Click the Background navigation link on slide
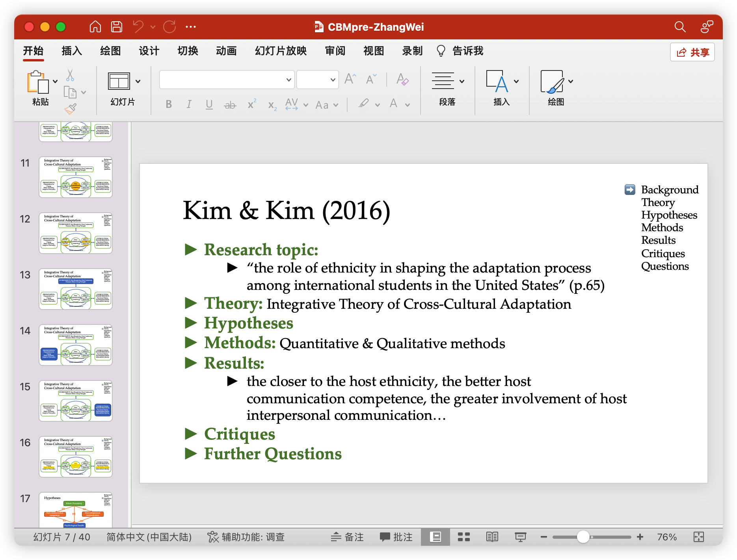 tap(670, 189)
